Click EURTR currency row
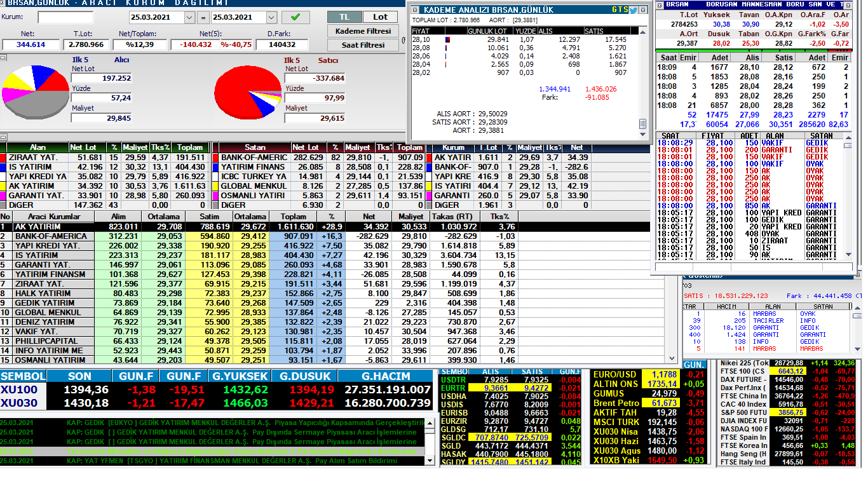Screen dimensions: 868x488 click(x=511, y=388)
